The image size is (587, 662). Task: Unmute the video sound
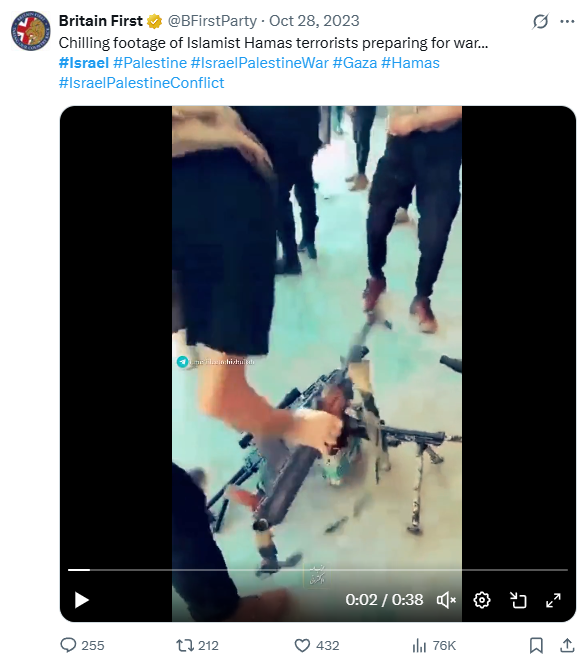[x=446, y=600]
